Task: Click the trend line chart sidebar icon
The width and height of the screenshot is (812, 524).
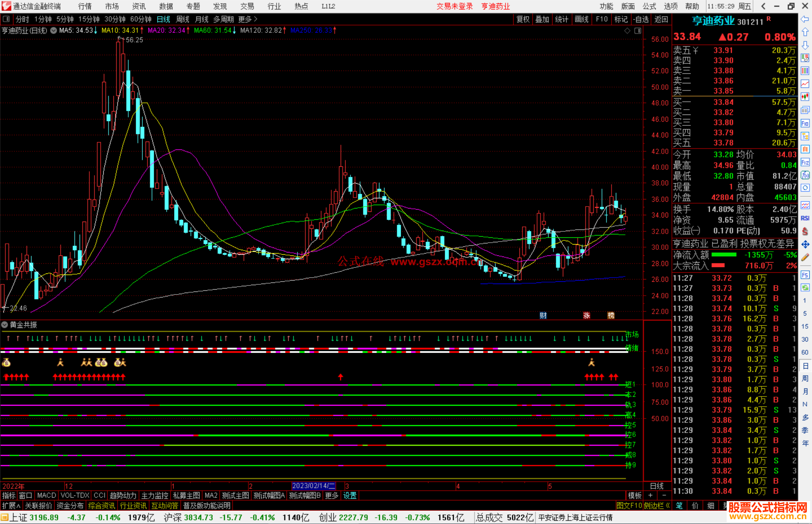Action: tap(805, 83)
